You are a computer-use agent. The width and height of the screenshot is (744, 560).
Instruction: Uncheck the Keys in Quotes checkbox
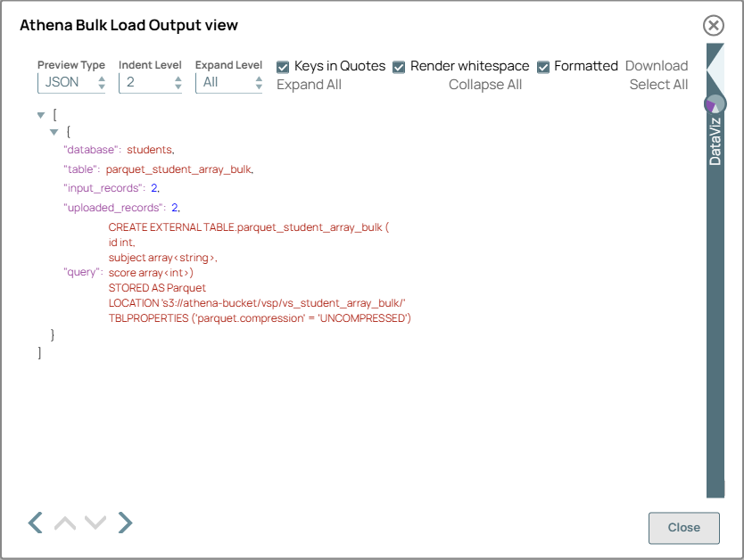click(x=283, y=66)
